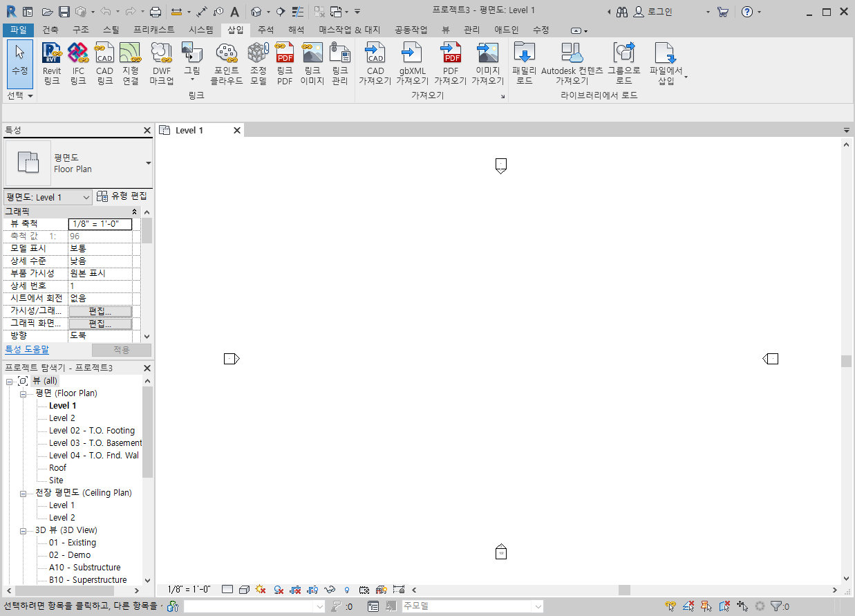Click the detail level icon in view control bar
855x616 pixels.
[227, 590]
